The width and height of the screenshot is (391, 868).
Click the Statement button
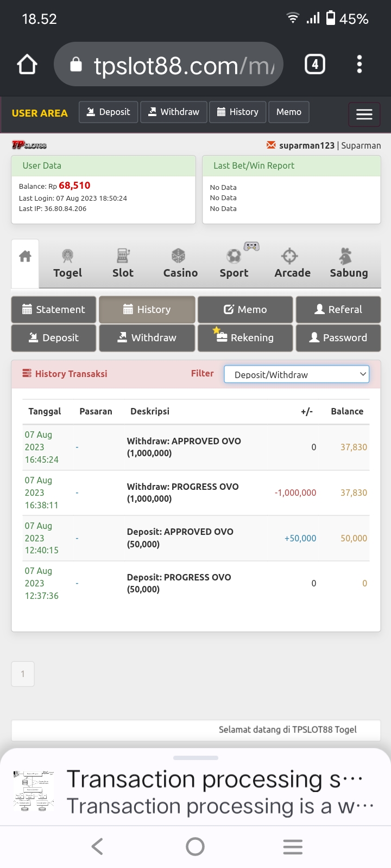[x=54, y=310]
